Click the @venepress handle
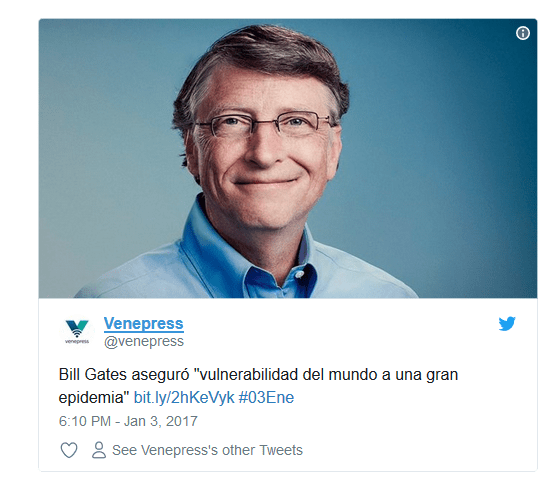The width and height of the screenshot is (556, 487). [144, 341]
